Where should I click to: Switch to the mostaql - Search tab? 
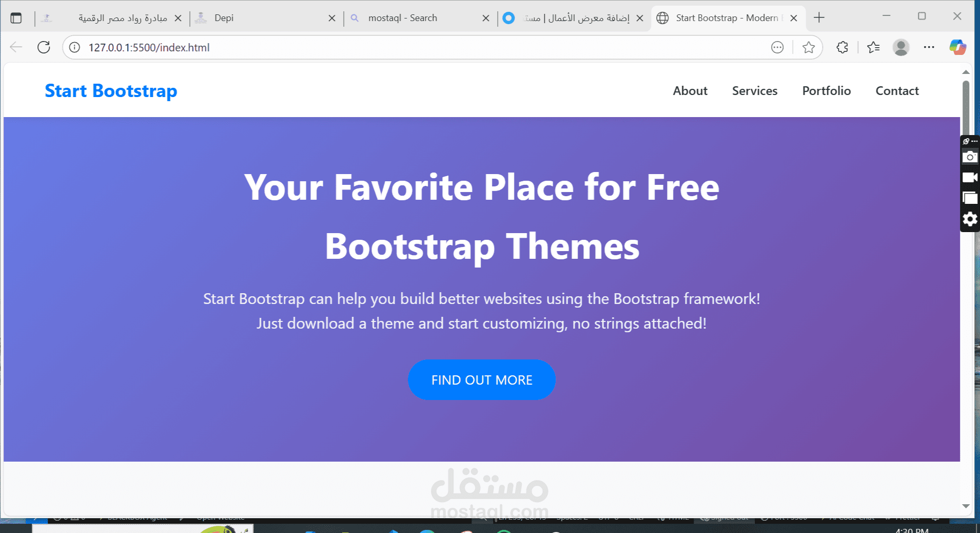[x=419, y=18]
